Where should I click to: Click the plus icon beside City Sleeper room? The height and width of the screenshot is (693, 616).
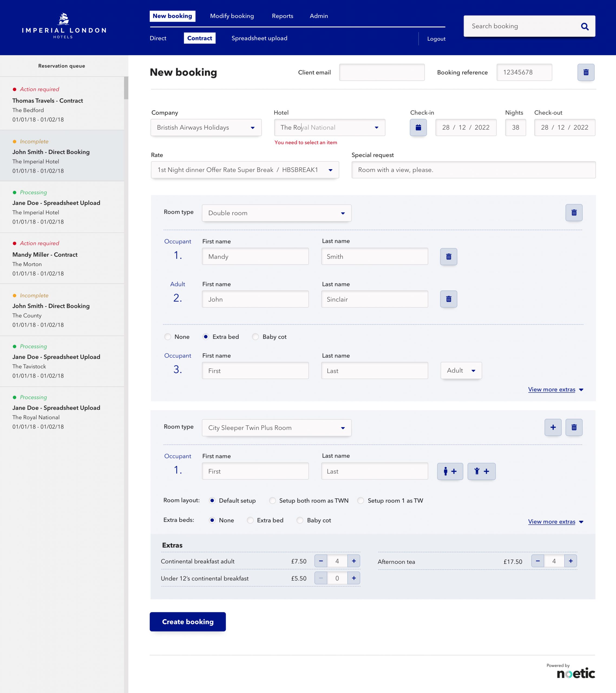click(553, 427)
